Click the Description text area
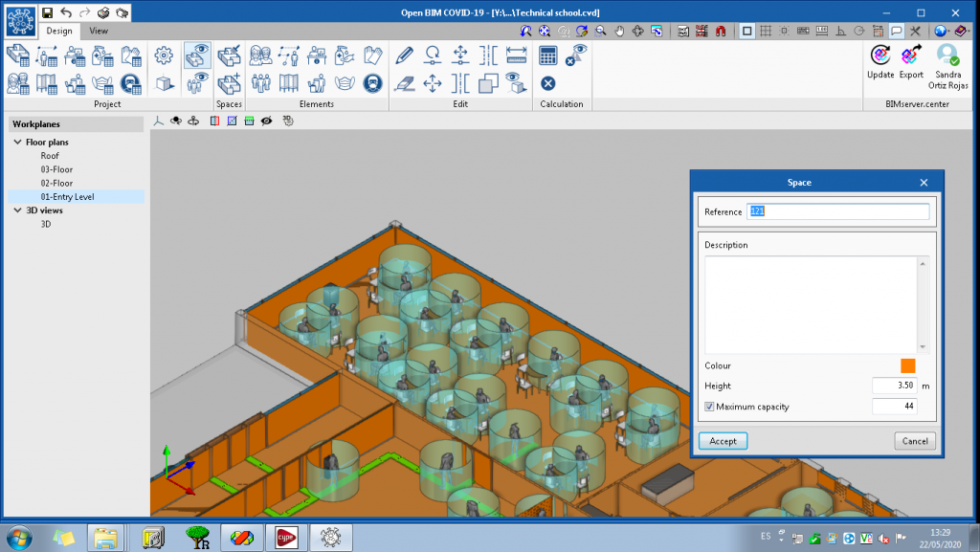980x552 pixels. [x=812, y=305]
